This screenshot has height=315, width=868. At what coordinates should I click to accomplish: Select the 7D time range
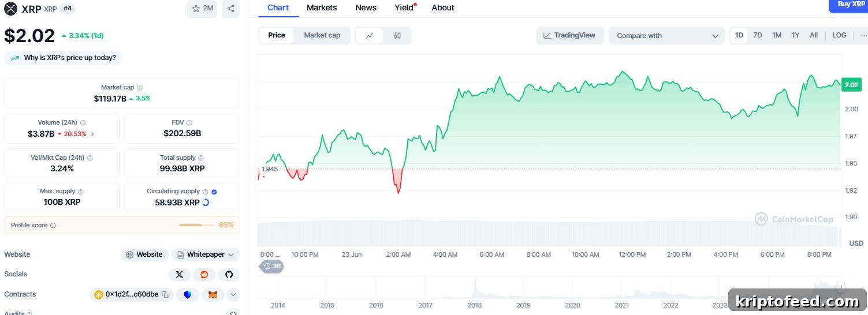point(758,35)
